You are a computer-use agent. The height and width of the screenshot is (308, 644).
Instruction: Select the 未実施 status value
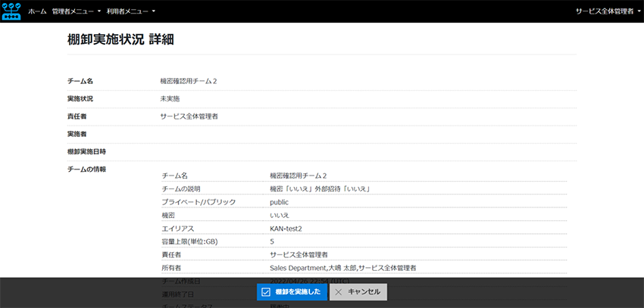[170, 98]
